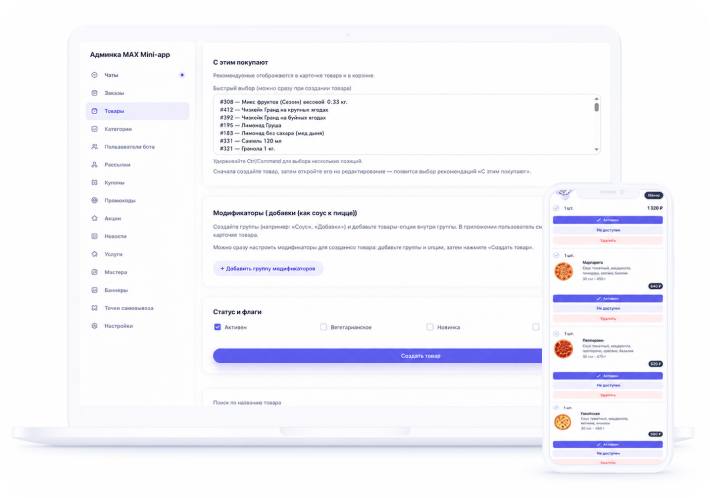Tick the select circle for Маргарита on phone
Viewport: 710px width, 498px height.
click(x=556, y=256)
